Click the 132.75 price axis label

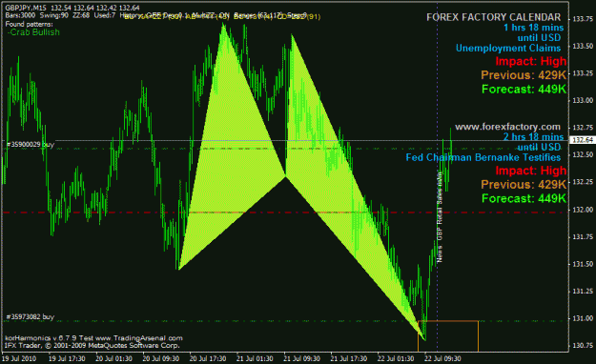point(583,128)
